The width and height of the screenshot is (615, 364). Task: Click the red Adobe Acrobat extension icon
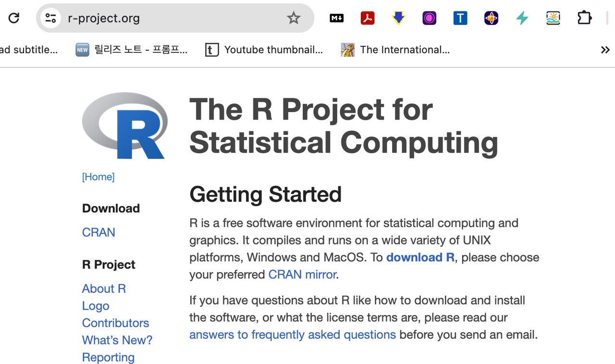point(368,18)
